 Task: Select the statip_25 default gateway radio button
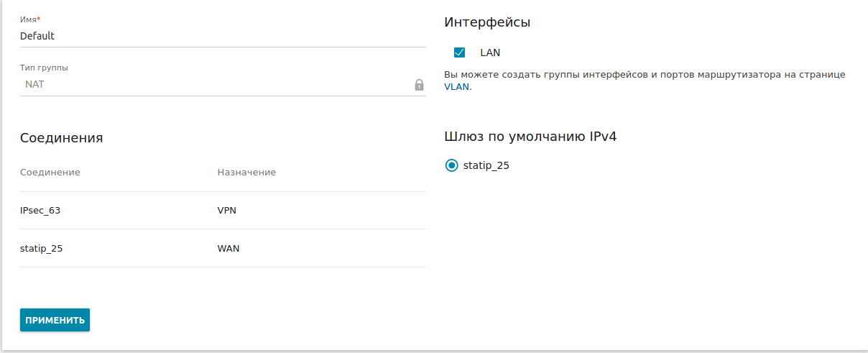point(452,165)
